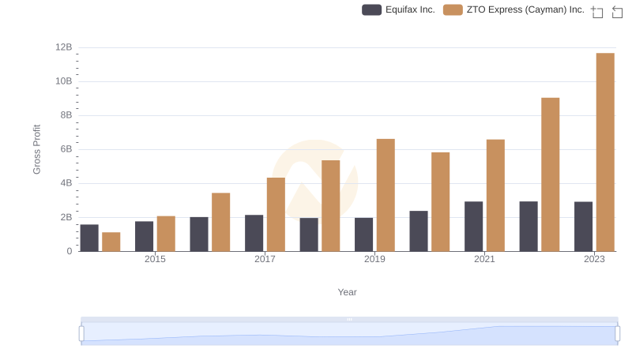Click the ZTO Express 2022 bar
This screenshot has width=632, height=364.
pyautogui.click(x=550, y=174)
